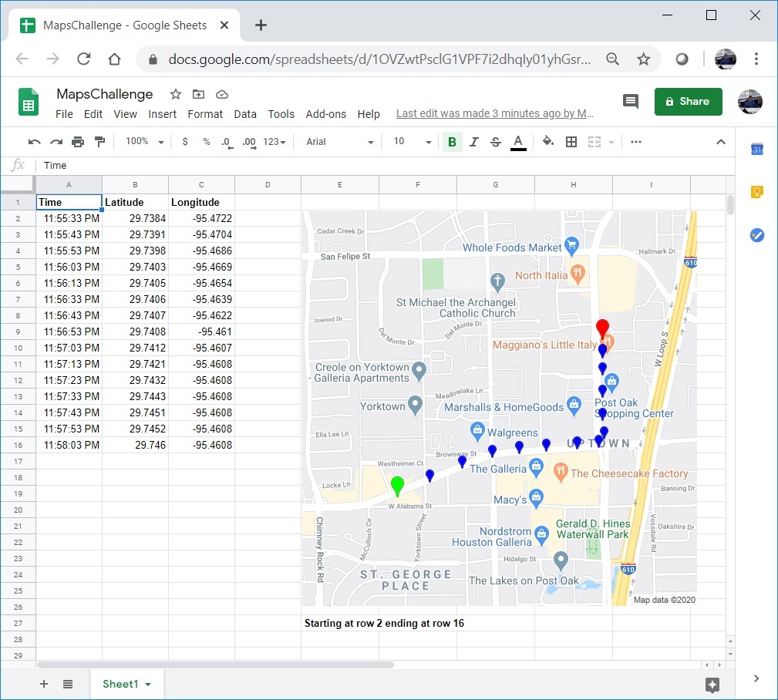Screen dimensions: 778x700
Task: Open the File menu
Action: pos(64,114)
